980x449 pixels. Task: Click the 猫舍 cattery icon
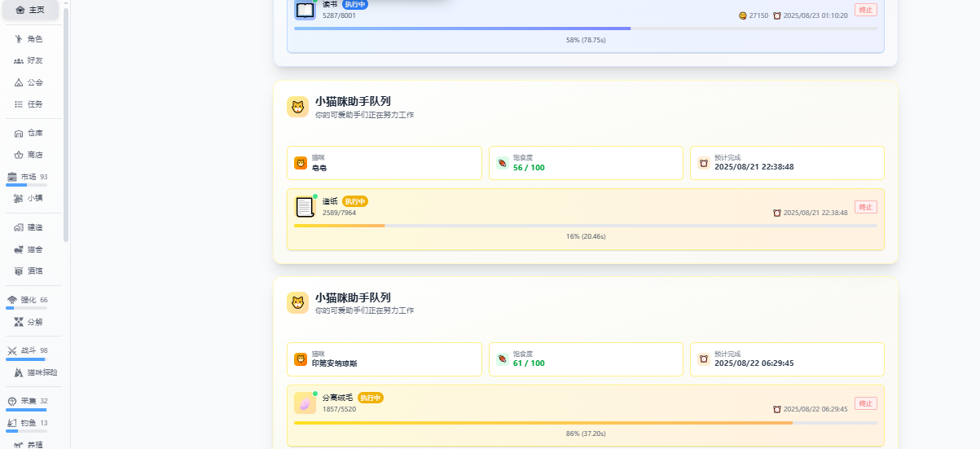coord(19,249)
